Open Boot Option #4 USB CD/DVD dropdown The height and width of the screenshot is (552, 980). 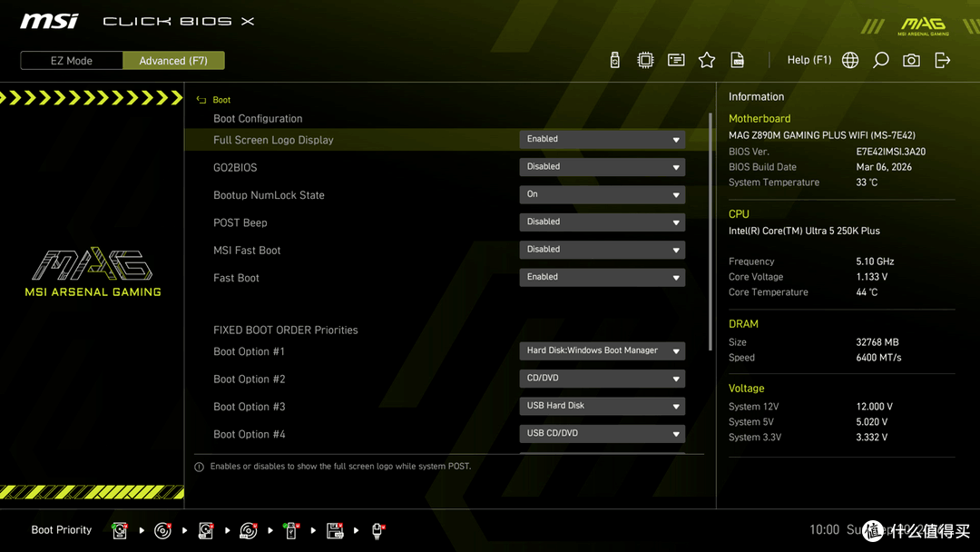(602, 433)
